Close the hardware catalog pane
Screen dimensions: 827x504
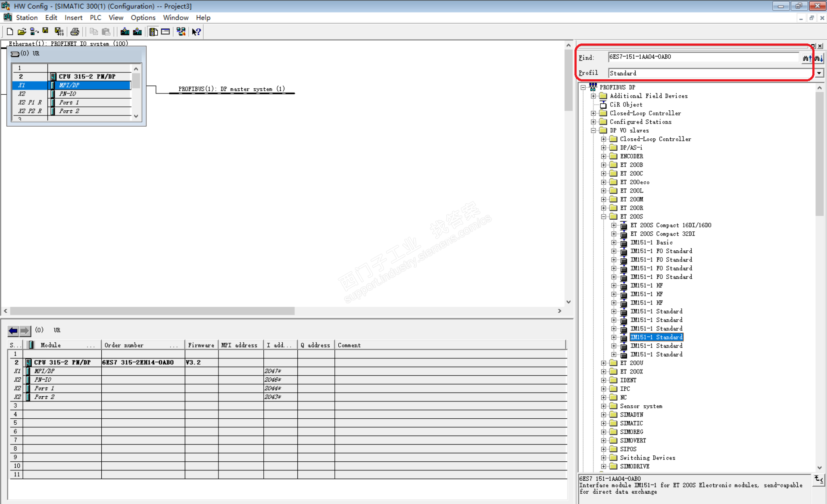click(820, 46)
